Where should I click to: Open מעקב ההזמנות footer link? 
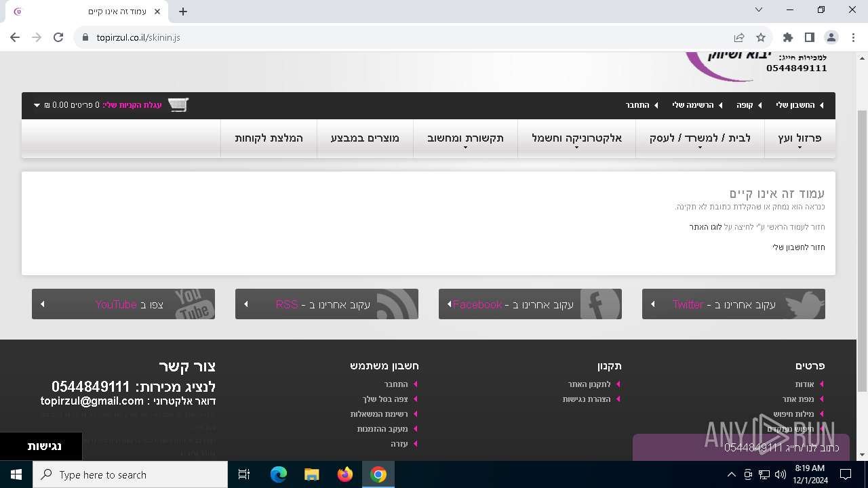point(382,429)
